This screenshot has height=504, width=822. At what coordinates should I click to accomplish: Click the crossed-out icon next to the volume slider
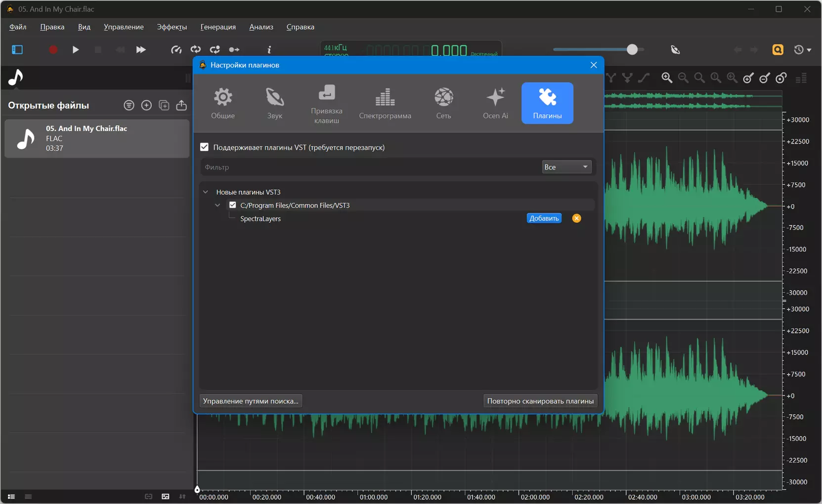click(x=675, y=49)
